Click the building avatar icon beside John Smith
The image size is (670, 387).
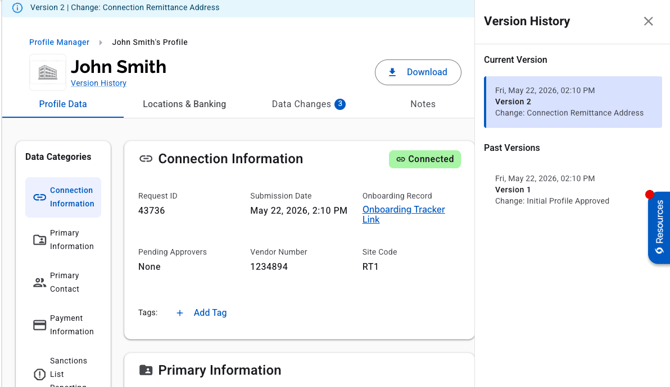[x=47, y=72]
